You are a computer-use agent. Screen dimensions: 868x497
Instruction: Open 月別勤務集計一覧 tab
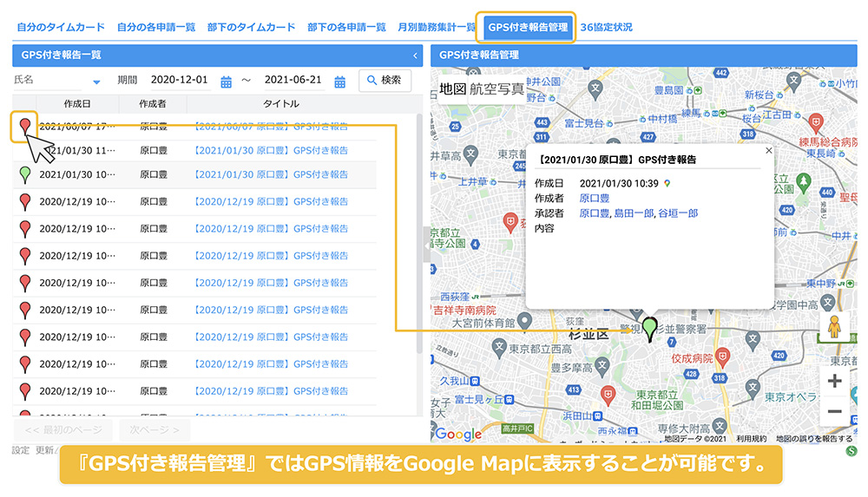pos(437,27)
